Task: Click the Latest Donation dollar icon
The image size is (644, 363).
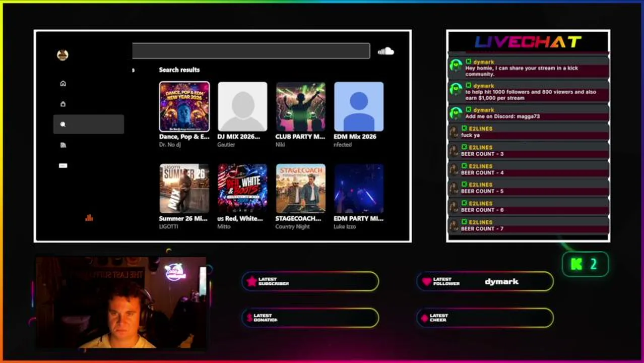Action: [249, 318]
